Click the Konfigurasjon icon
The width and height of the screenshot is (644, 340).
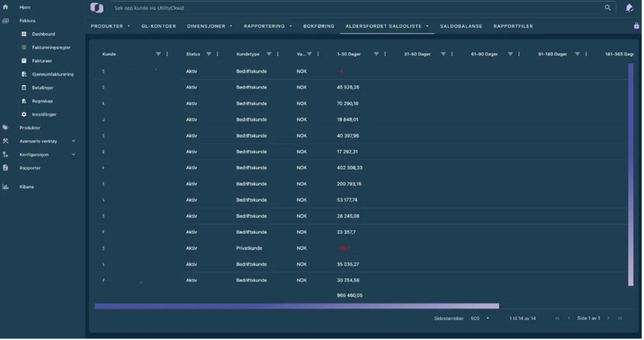point(5,155)
